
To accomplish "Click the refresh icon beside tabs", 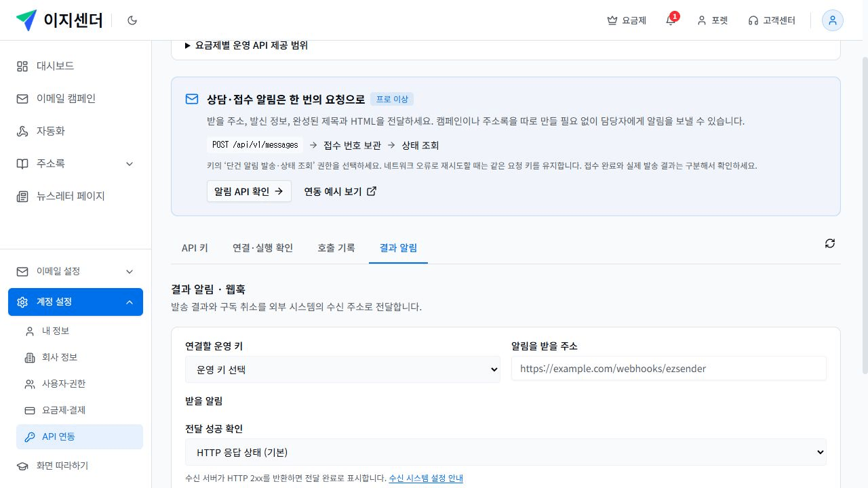I will (x=830, y=243).
